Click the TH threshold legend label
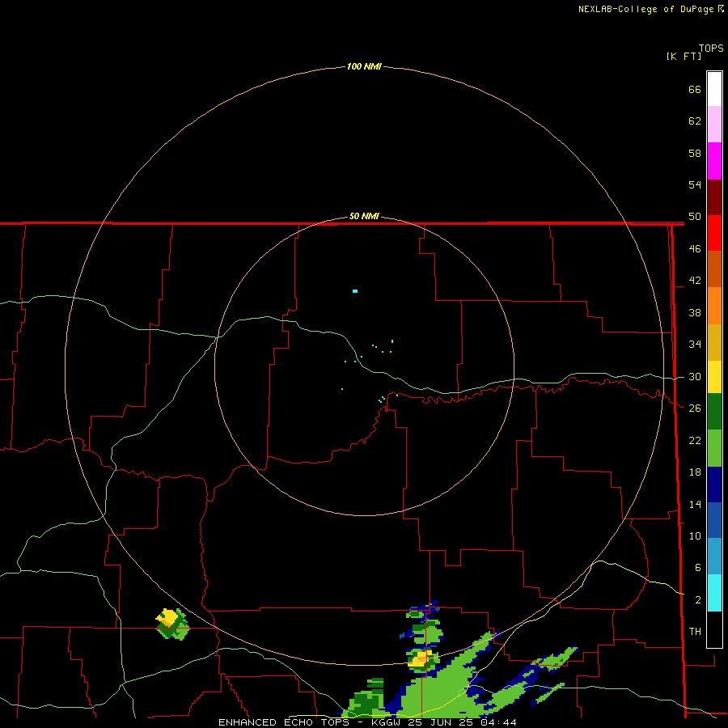728x728 pixels. [695, 632]
